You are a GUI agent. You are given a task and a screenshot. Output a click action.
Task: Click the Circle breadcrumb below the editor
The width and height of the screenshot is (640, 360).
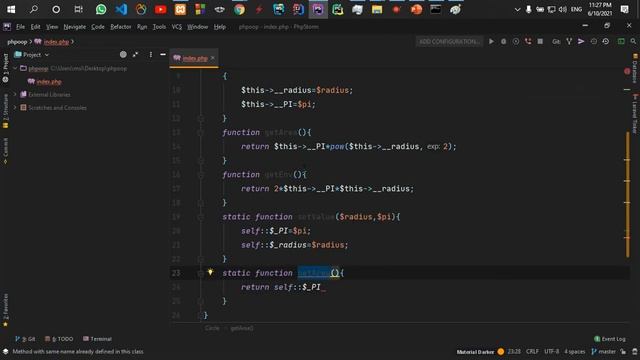point(212,329)
